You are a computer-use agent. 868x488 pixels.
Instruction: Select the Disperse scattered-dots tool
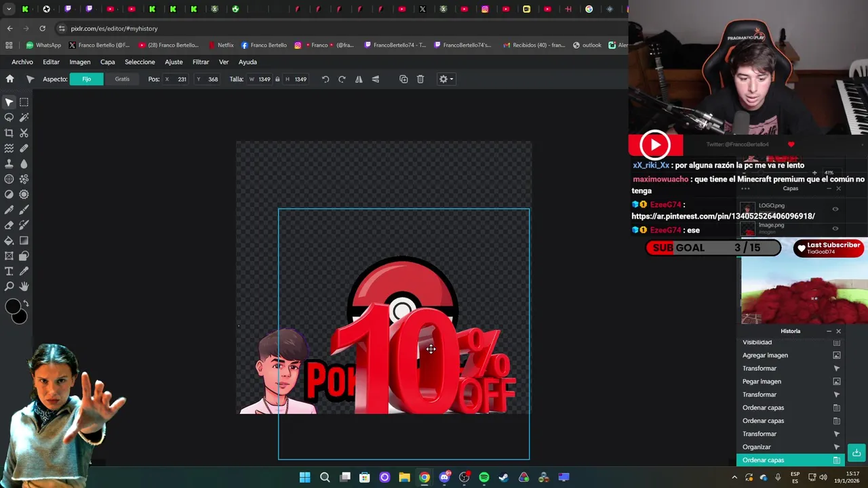coord(24,179)
